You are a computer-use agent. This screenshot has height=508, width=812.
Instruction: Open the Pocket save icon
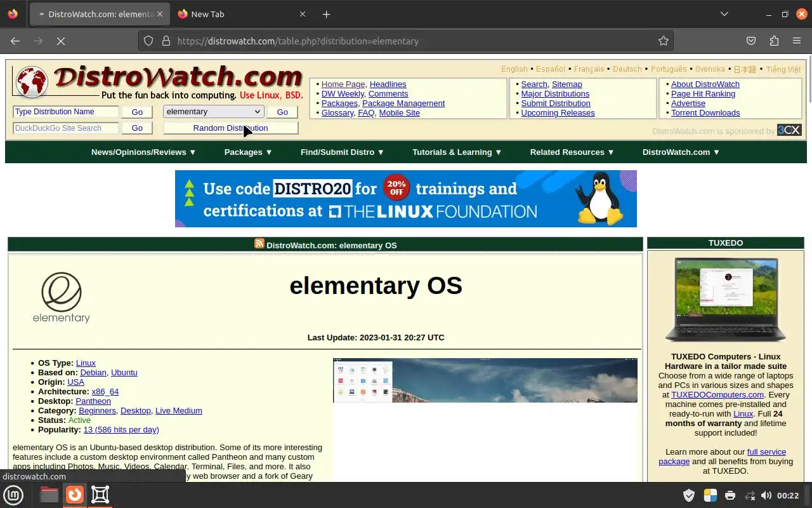751,41
